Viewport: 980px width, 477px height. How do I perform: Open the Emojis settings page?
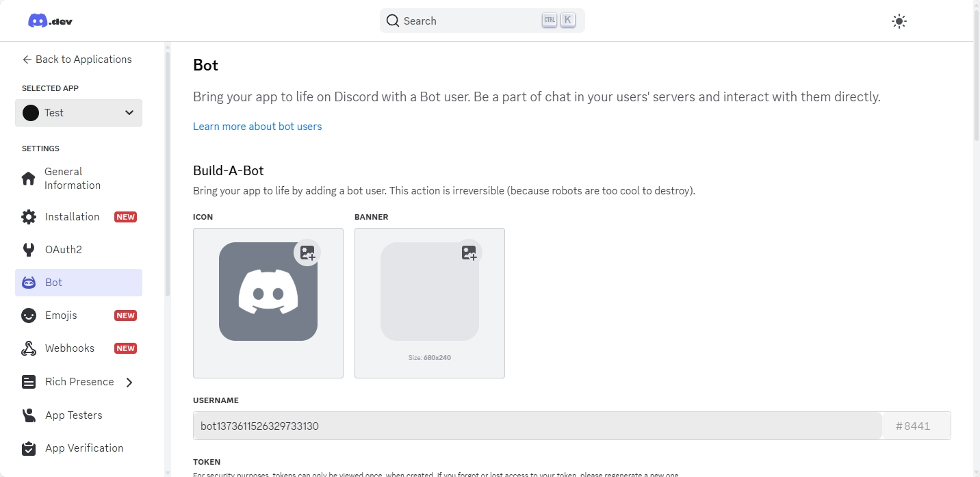[79, 315]
